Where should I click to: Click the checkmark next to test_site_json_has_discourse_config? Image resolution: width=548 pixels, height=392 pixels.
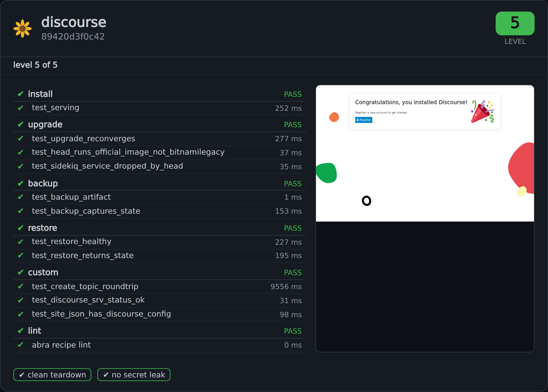21,314
